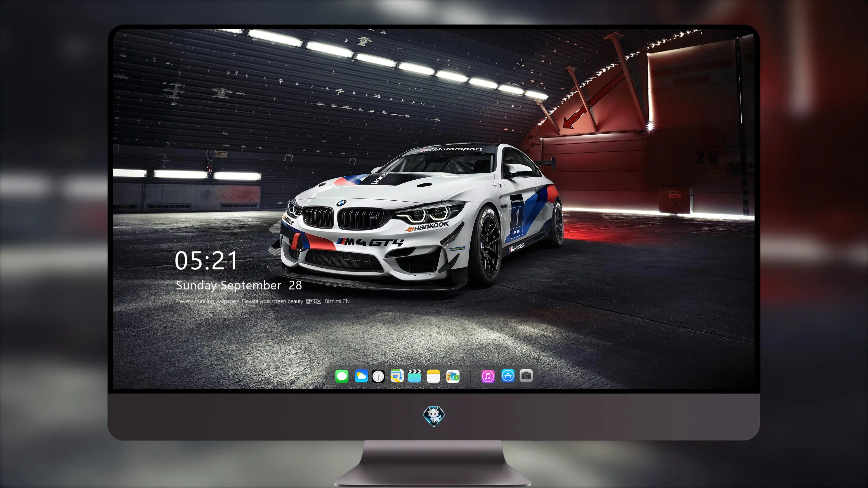Open the Maps app in the dock
This screenshot has width=868, height=488.
click(x=397, y=376)
